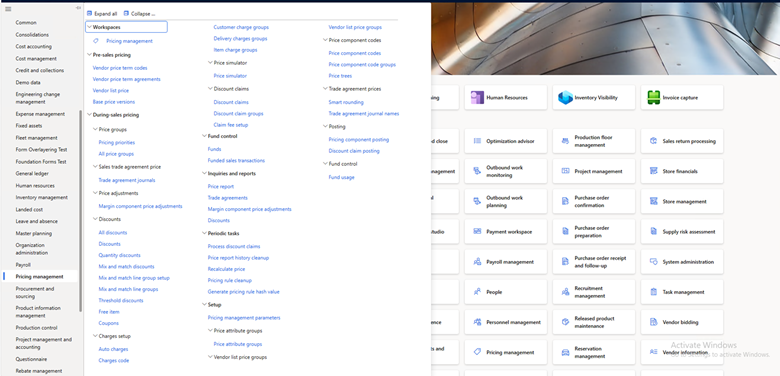Click the Supply risk assessment tile icon
The image size is (780, 376).
point(653,231)
